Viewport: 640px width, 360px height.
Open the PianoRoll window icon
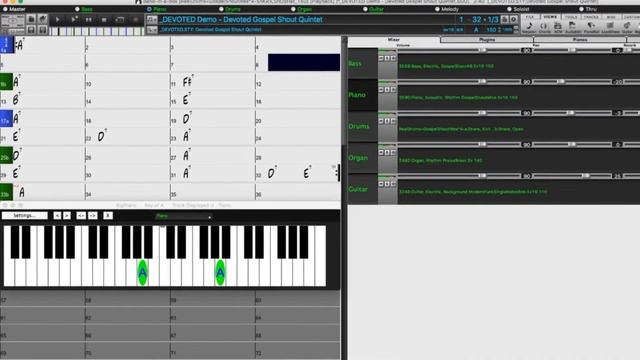[591, 27]
